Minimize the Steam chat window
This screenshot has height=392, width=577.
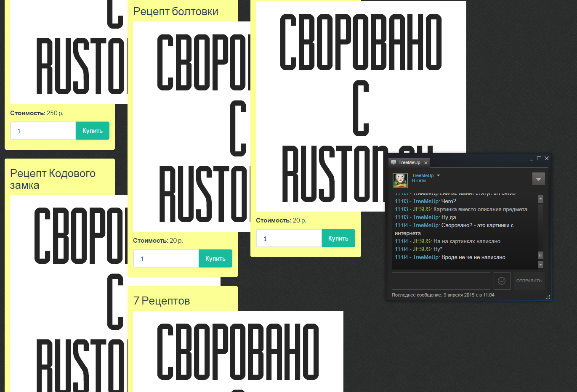[x=532, y=159]
